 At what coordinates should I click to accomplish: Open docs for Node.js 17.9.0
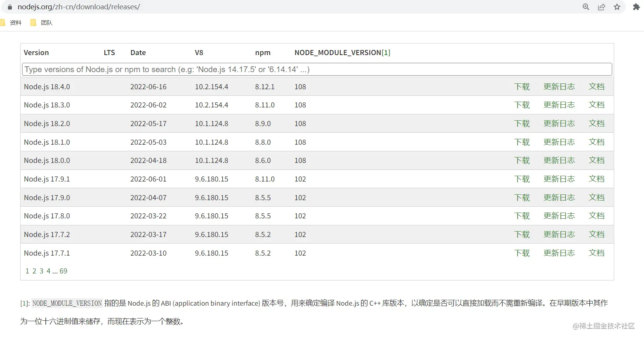[596, 198]
